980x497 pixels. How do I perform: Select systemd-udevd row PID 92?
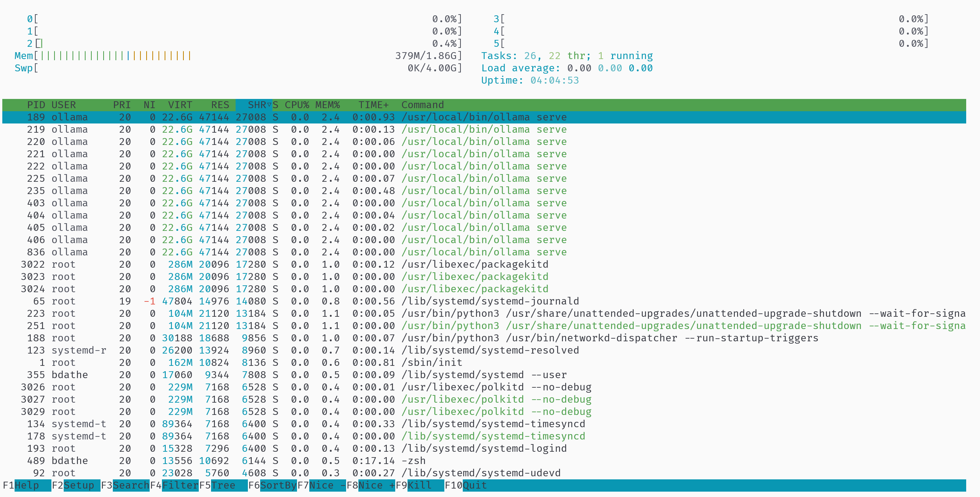pos(484,473)
